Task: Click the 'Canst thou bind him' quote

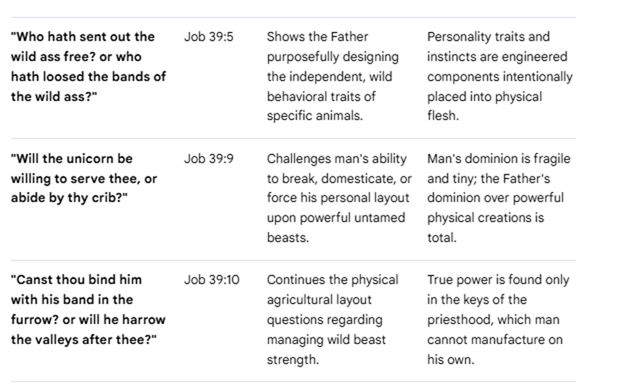Action: pos(88,310)
